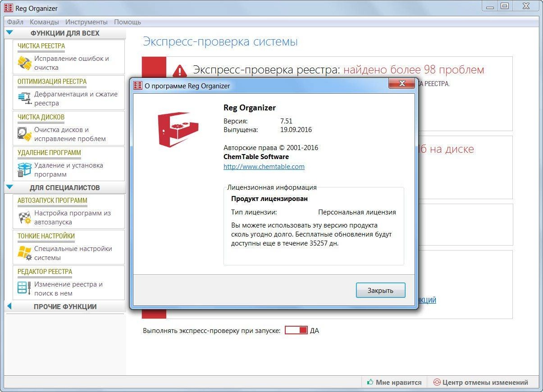
Task: Click Изменение реестра и поиск text
Action: (68, 289)
